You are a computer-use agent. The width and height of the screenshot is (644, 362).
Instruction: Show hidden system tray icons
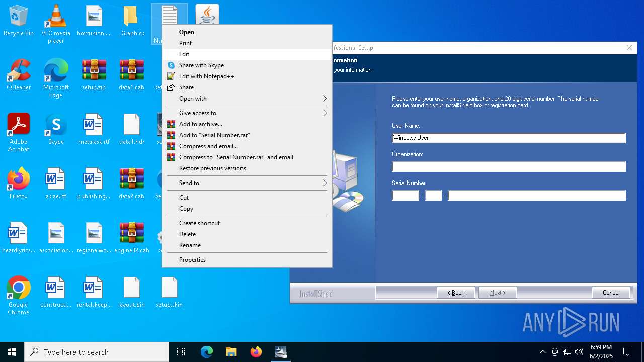(542, 352)
